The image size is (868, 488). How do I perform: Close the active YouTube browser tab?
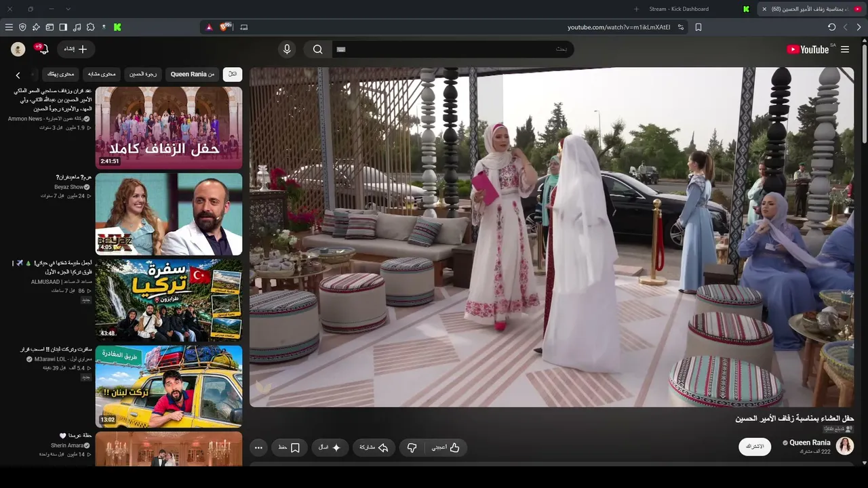point(764,9)
